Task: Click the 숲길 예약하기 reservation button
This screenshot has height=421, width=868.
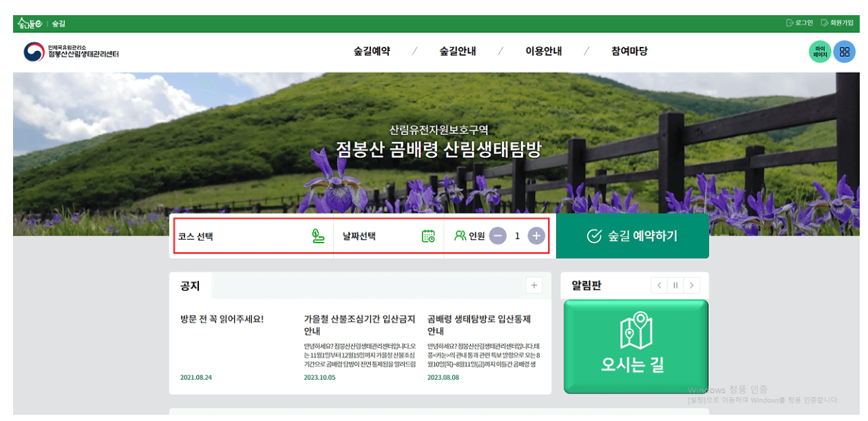Action: [x=632, y=236]
